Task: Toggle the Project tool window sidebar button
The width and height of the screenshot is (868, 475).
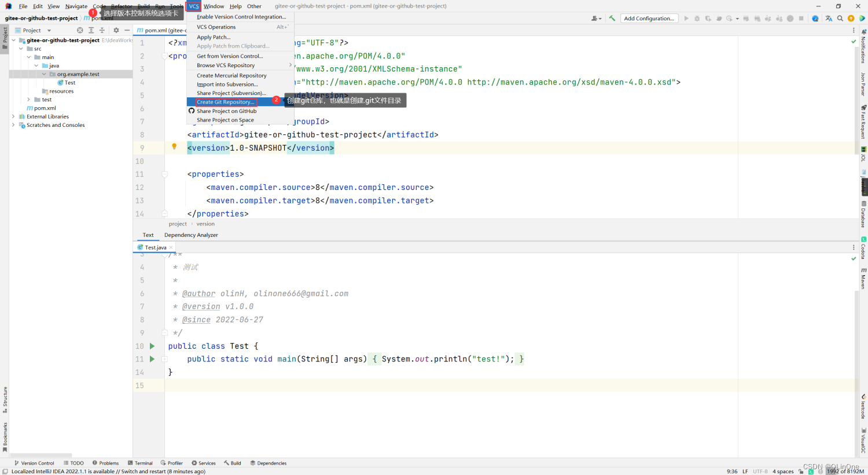Action: 5,39
